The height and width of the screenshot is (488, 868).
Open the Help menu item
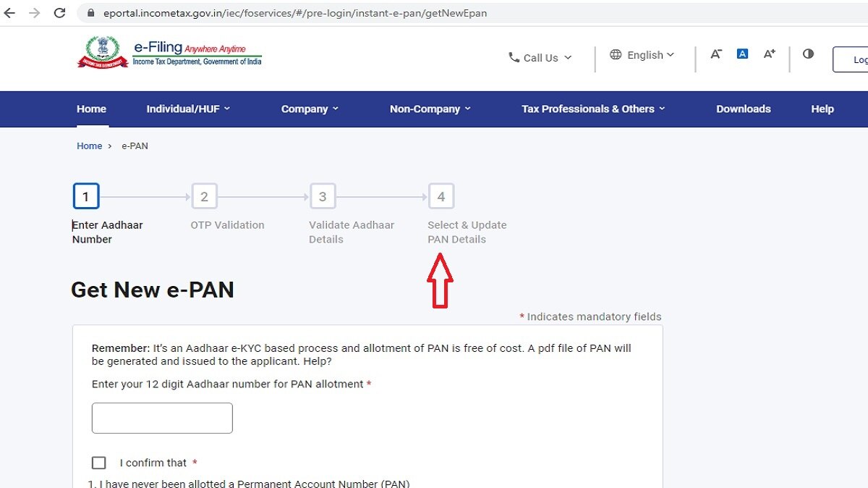[822, 109]
